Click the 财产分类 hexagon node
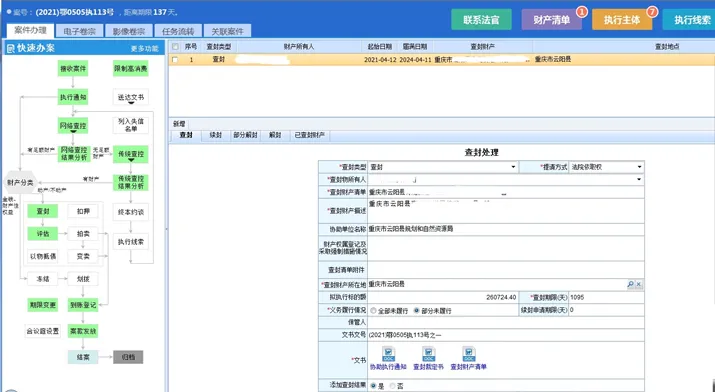 click(20, 182)
